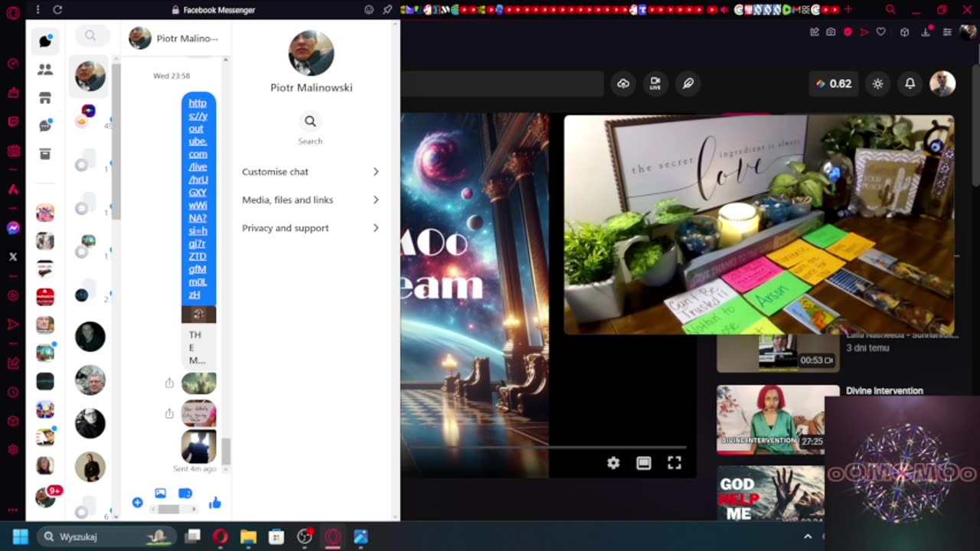Open Chats icon in Messenger sidebar

(x=45, y=41)
